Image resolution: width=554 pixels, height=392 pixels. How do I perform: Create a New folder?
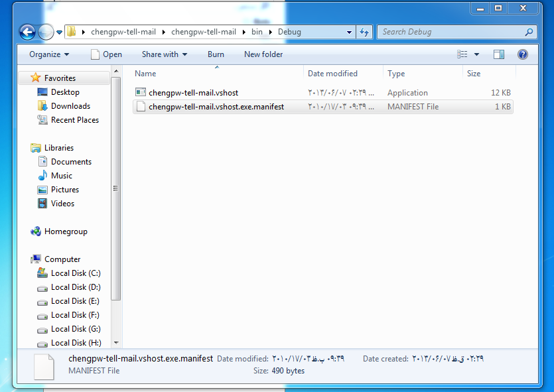tap(263, 54)
